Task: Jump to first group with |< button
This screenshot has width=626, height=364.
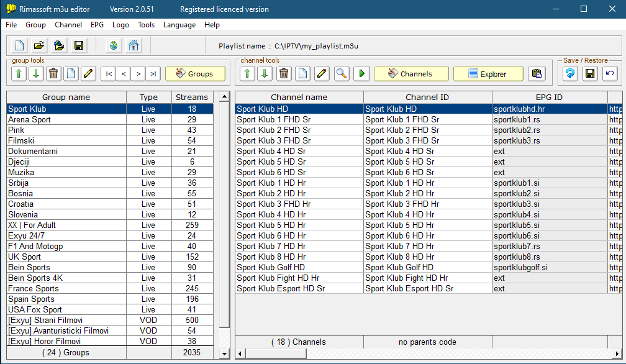Action: [109, 74]
